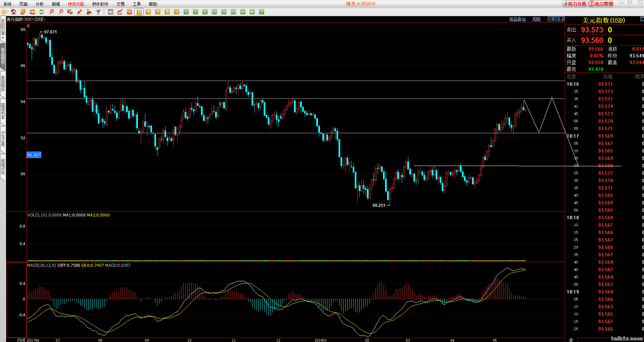Click the 88.251 low price label
Image resolution: width=644 pixels, height=342 pixels.
(x=379, y=205)
